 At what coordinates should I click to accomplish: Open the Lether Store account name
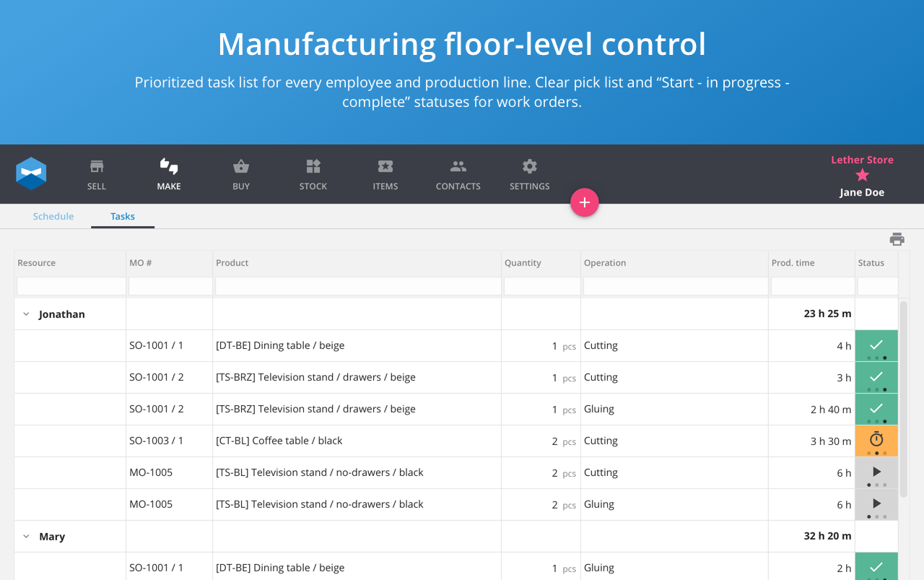pyautogui.click(x=862, y=160)
